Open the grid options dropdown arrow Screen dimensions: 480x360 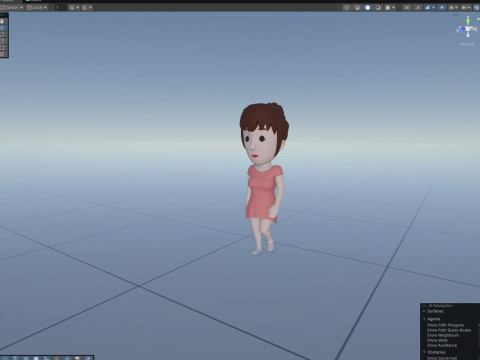coord(78,7)
